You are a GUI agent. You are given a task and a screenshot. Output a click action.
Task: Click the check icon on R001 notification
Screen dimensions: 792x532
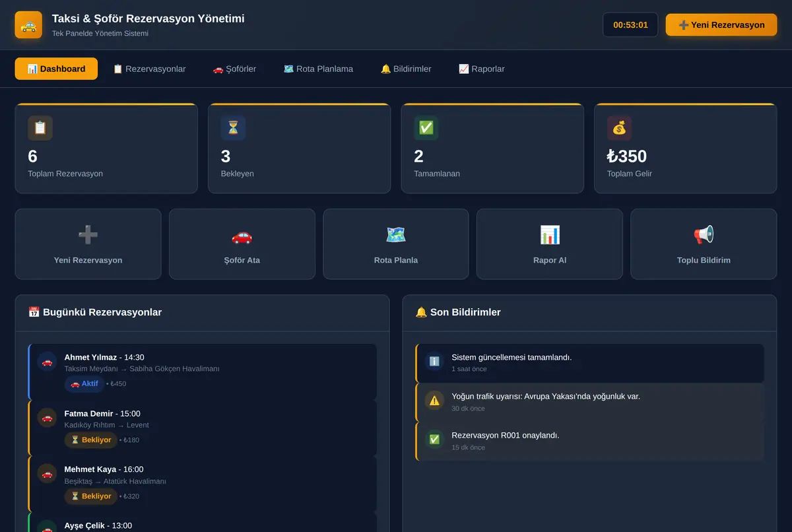click(x=434, y=439)
